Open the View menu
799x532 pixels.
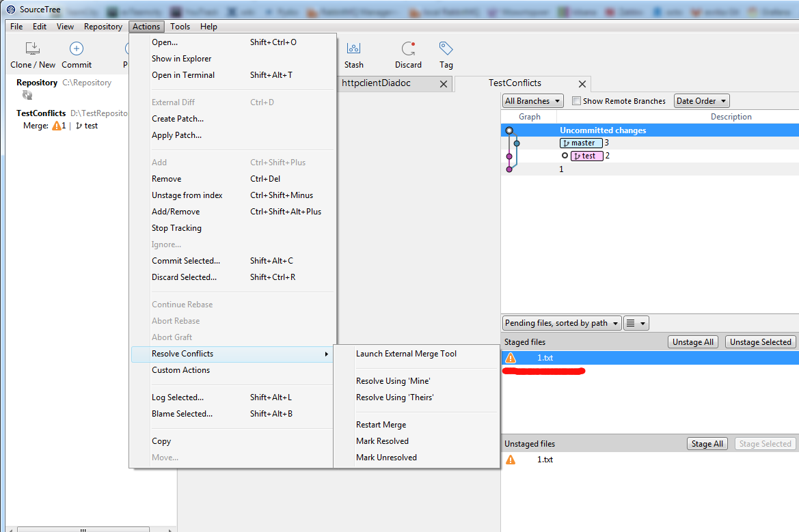click(x=65, y=27)
